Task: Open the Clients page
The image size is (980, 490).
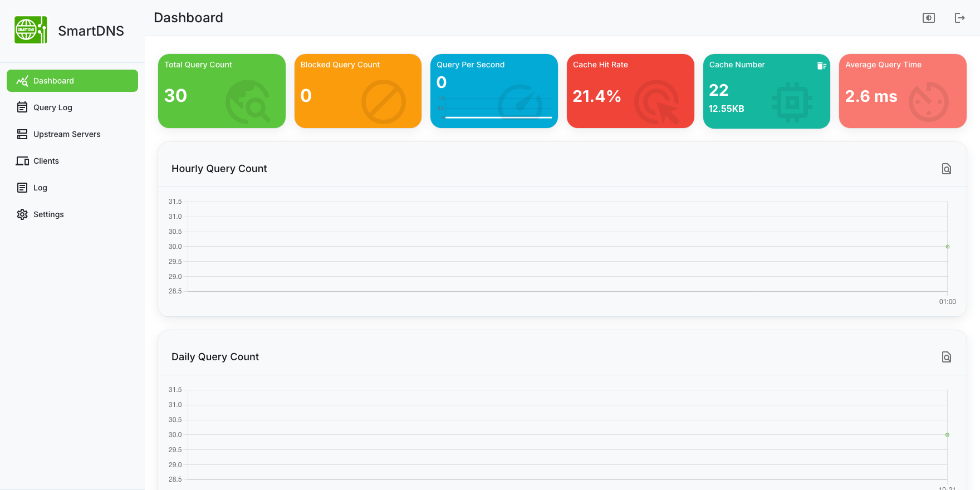Action: tap(72, 161)
